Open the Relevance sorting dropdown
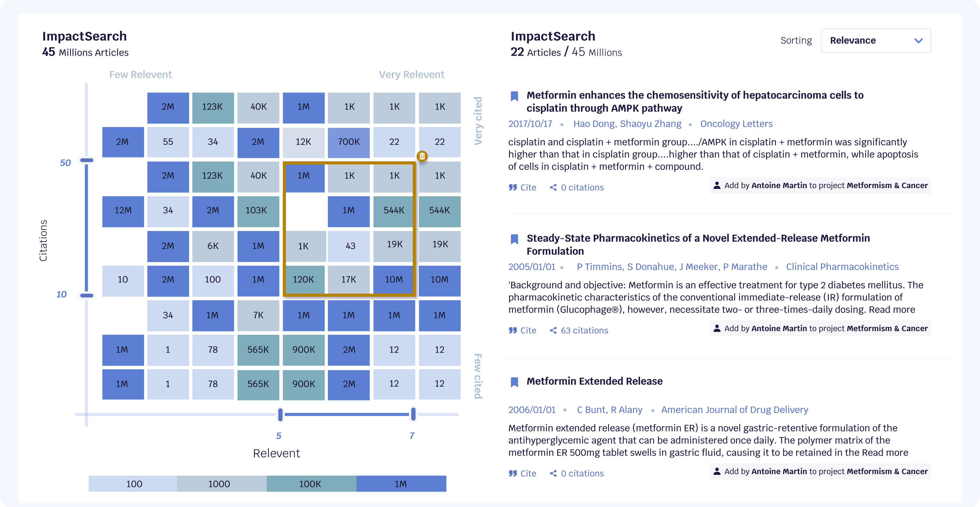Screen dimensions: 980x507 tap(876, 41)
